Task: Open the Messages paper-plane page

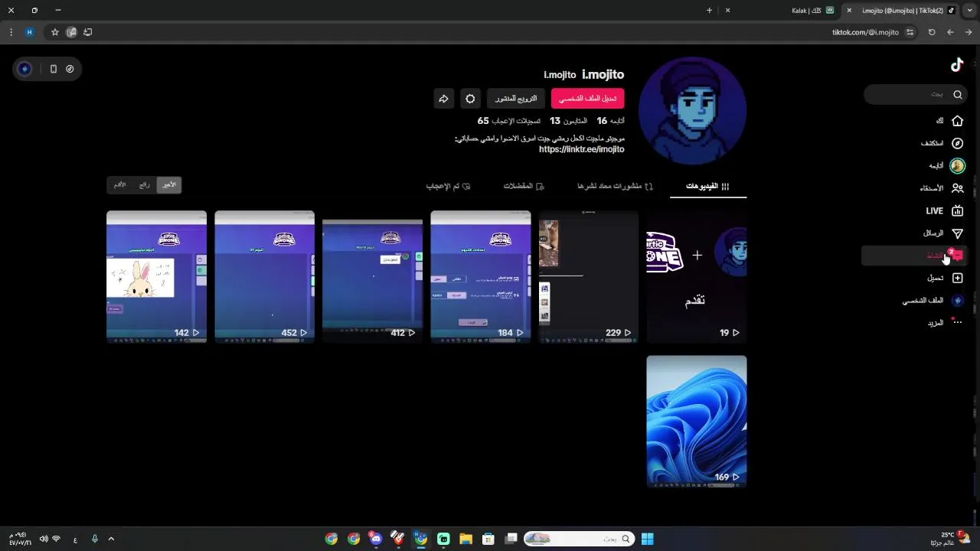Action: click(942, 233)
